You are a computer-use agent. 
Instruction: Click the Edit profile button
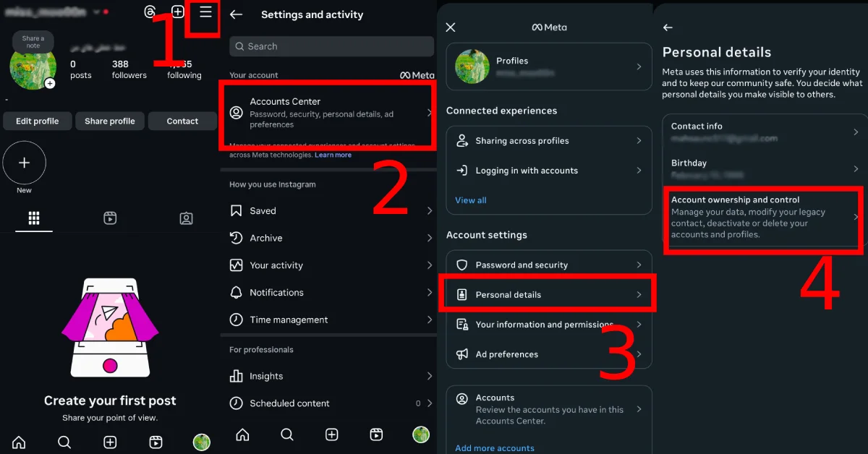tap(37, 121)
